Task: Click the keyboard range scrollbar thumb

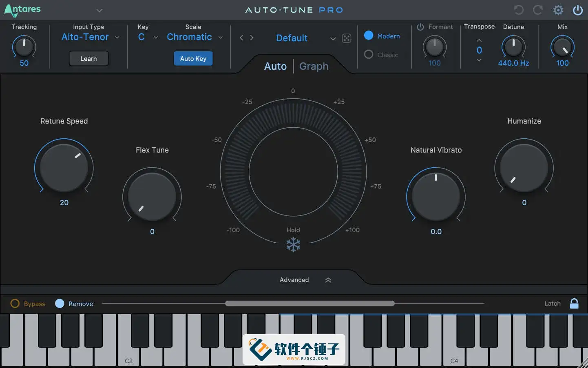Action: point(309,303)
